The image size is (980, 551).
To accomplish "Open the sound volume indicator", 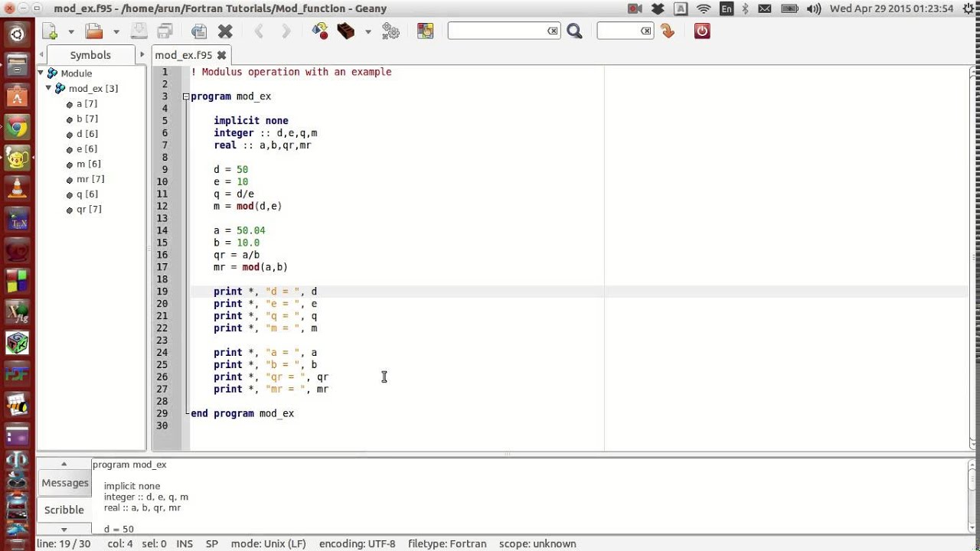I will 815,8.
